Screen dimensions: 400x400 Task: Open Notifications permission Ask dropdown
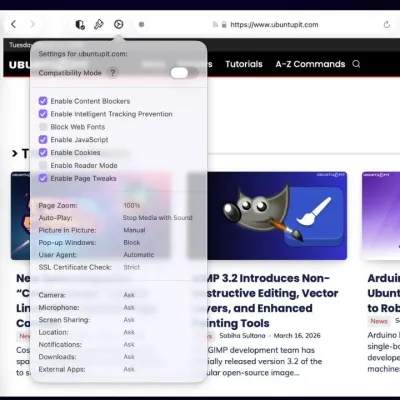coord(129,345)
